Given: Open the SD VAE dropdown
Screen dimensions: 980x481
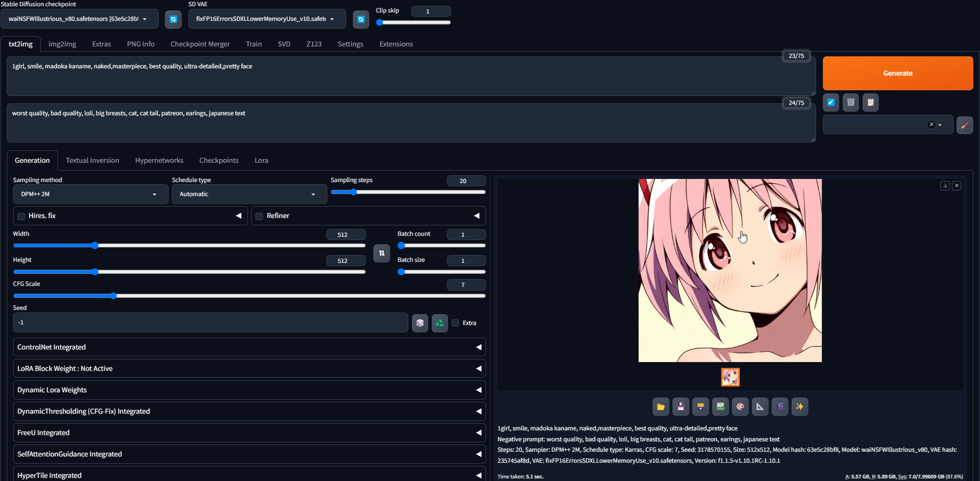Looking at the screenshot, I should point(267,19).
